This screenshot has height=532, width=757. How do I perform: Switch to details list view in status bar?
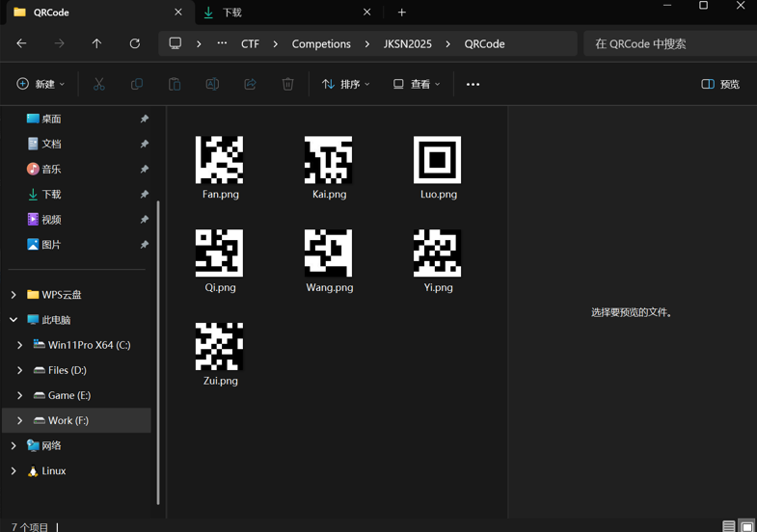click(x=729, y=526)
